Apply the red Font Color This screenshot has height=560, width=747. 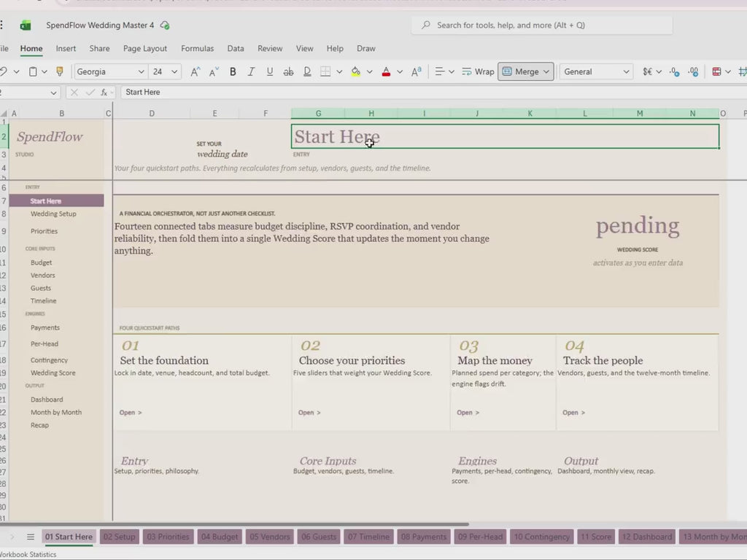(x=386, y=71)
